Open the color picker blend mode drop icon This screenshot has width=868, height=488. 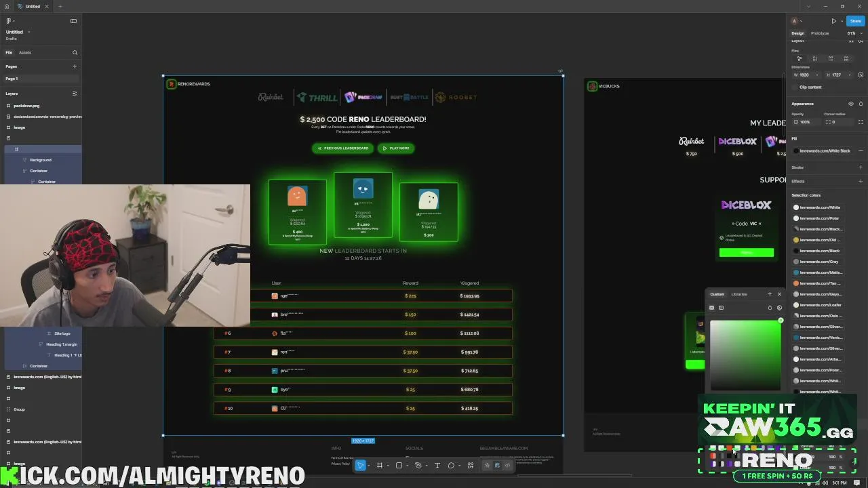coord(770,308)
